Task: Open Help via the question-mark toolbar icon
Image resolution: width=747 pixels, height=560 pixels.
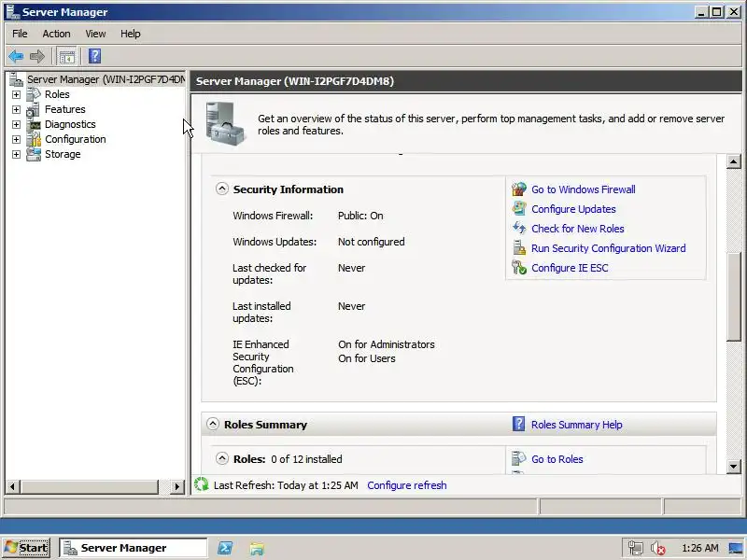Action: tap(94, 56)
